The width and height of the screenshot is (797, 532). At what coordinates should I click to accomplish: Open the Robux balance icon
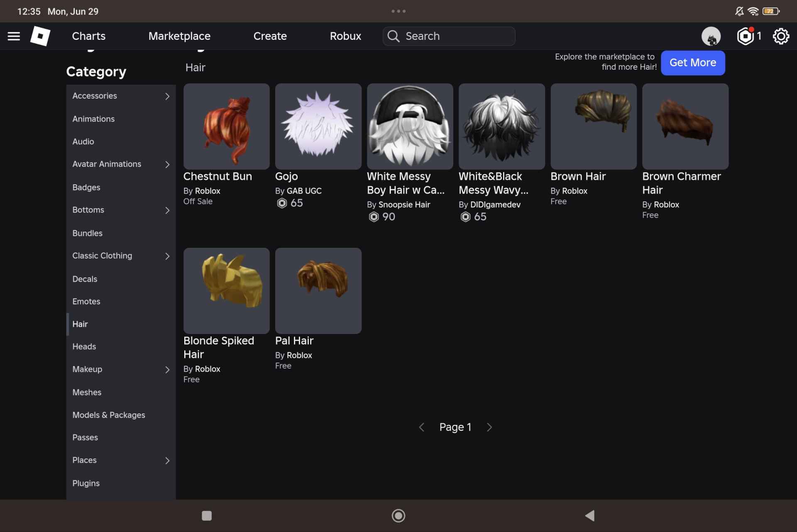point(746,36)
